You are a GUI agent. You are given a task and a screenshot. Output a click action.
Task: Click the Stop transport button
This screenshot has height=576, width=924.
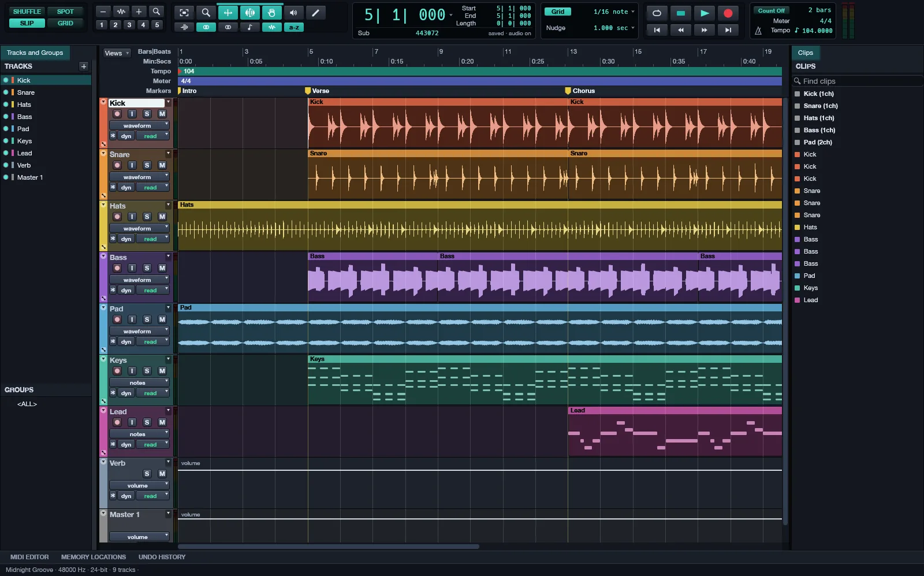point(681,13)
